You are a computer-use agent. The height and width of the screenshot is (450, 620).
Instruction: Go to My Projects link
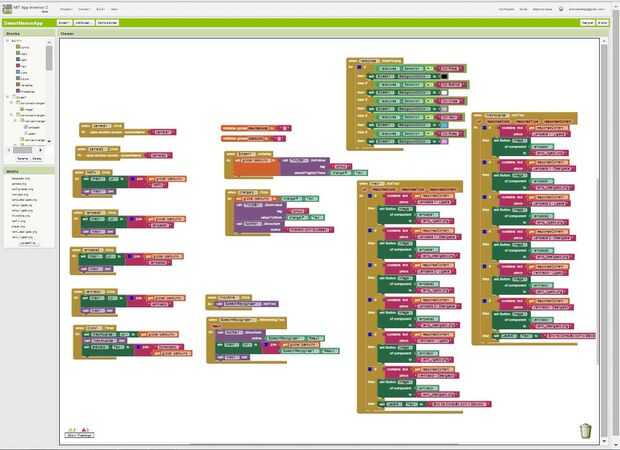click(x=507, y=9)
